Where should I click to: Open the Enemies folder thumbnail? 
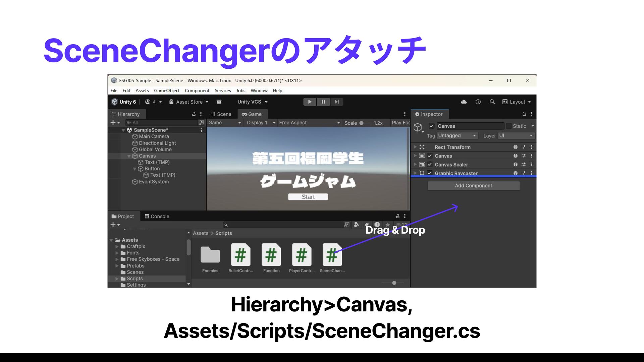pyautogui.click(x=210, y=255)
